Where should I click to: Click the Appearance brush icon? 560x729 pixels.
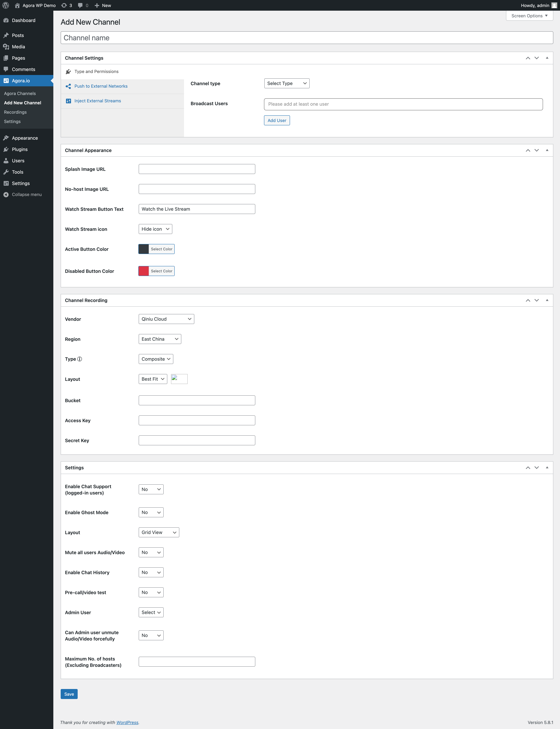(6, 138)
